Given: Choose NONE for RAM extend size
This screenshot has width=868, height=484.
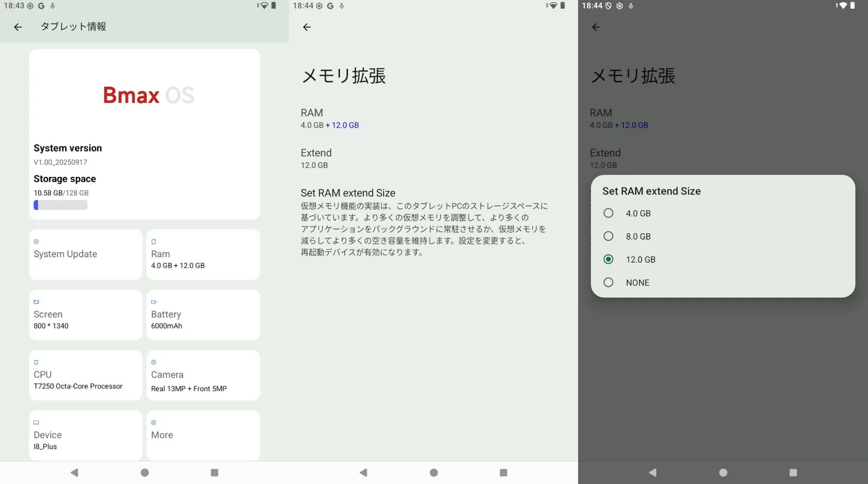Looking at the screenshot, I should click(608, 282).
